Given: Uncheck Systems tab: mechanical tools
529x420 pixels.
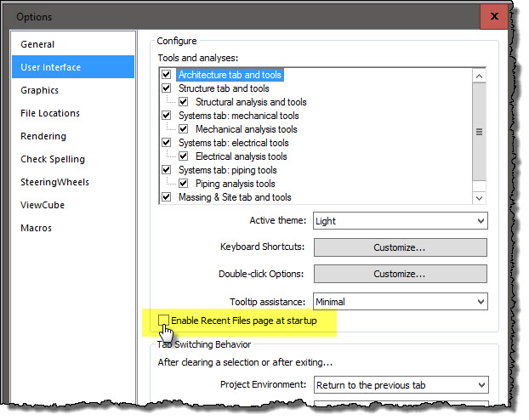Looking at the screenshot, I should point(167,116).
